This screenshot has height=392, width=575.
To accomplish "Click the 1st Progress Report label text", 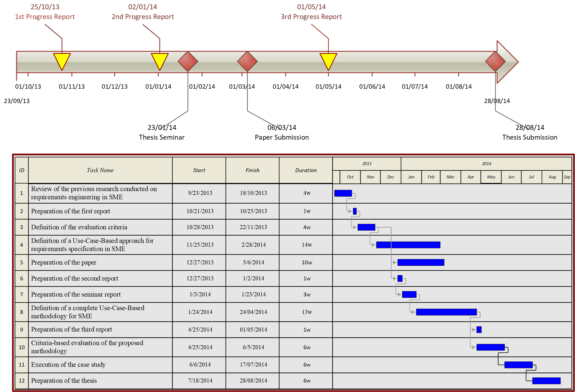I will coord(45,17).
